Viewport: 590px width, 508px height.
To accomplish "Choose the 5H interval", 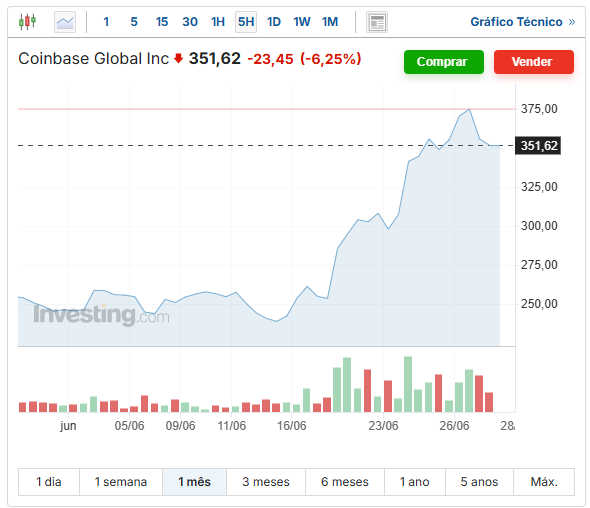I will pyautogui.click(x=246, y=22).
